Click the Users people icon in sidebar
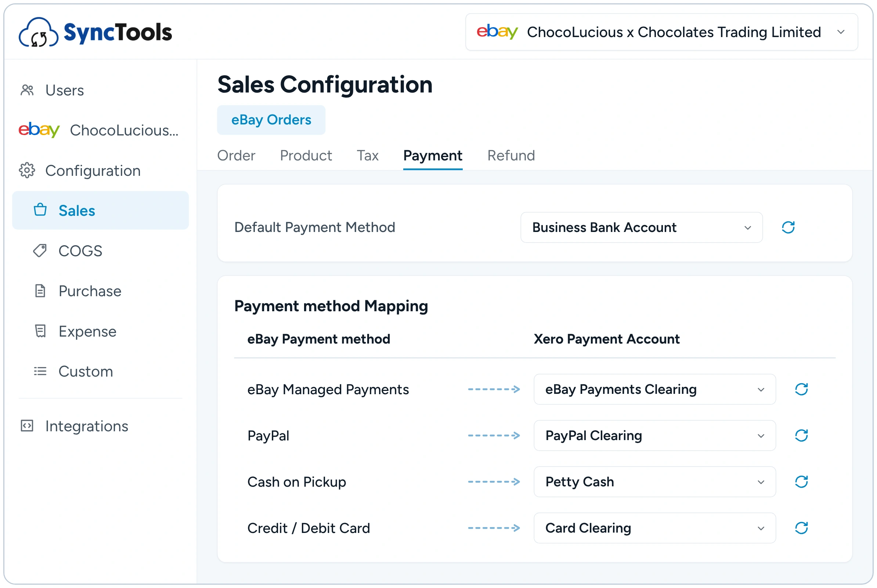This screenshot has height=588, width=877. [28, 90]
